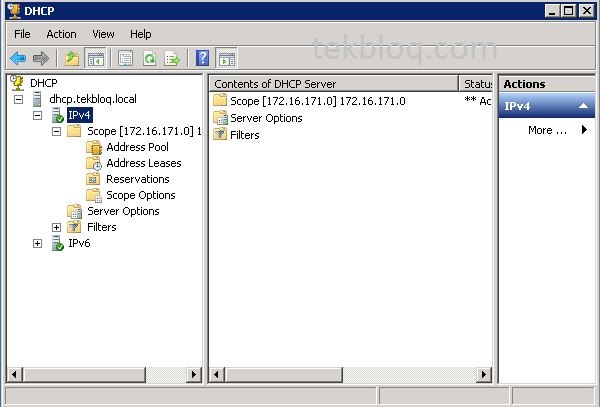600x407 pixels.
Task: Click the dhcp.tekbloq.local server icon
Action: [x=37, y=99]
